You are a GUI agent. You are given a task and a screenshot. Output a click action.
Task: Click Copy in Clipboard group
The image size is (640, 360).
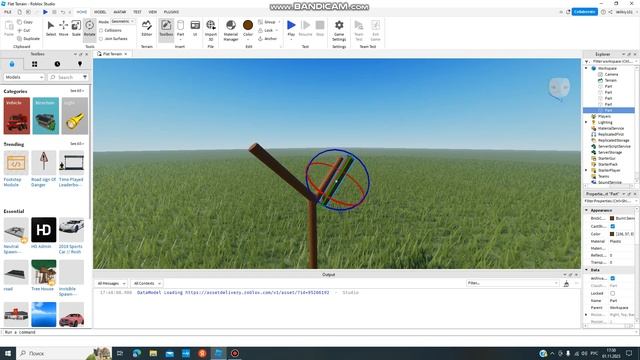pos(25,22)
